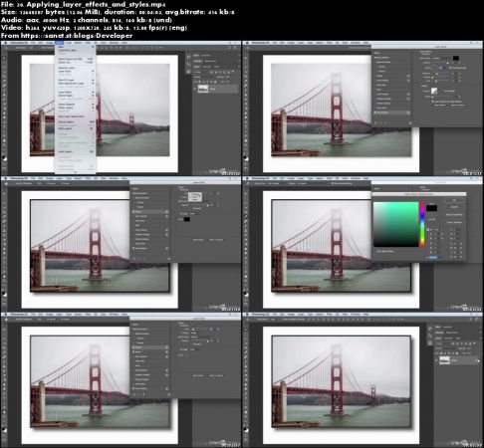Click Make Default in black-swatch Stroke frame
Image resolution: width=484 pixels, height=448 pixels.
(x=198, y=240)
